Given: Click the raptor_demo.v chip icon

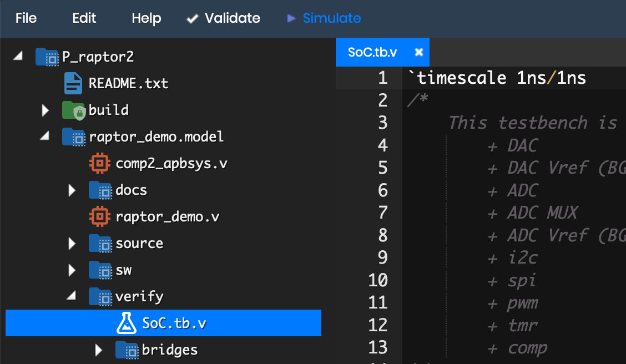Looking at the screenshot, I should click(x=100, y=216).
